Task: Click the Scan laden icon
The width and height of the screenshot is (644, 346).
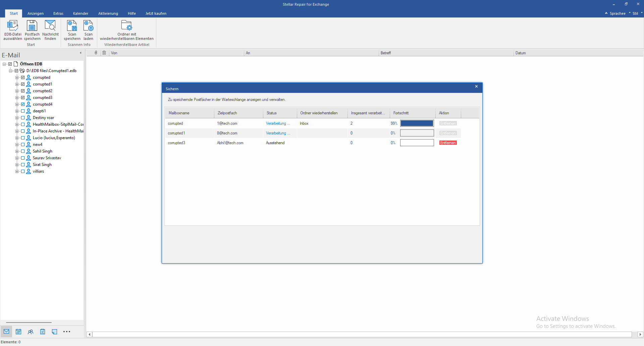Action: [x=89, y=25]
